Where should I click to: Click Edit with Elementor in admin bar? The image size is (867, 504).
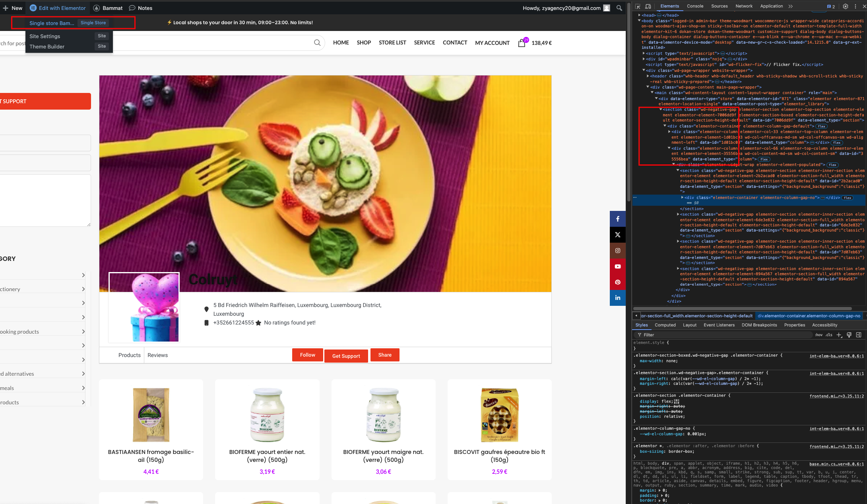pos(58,8)
